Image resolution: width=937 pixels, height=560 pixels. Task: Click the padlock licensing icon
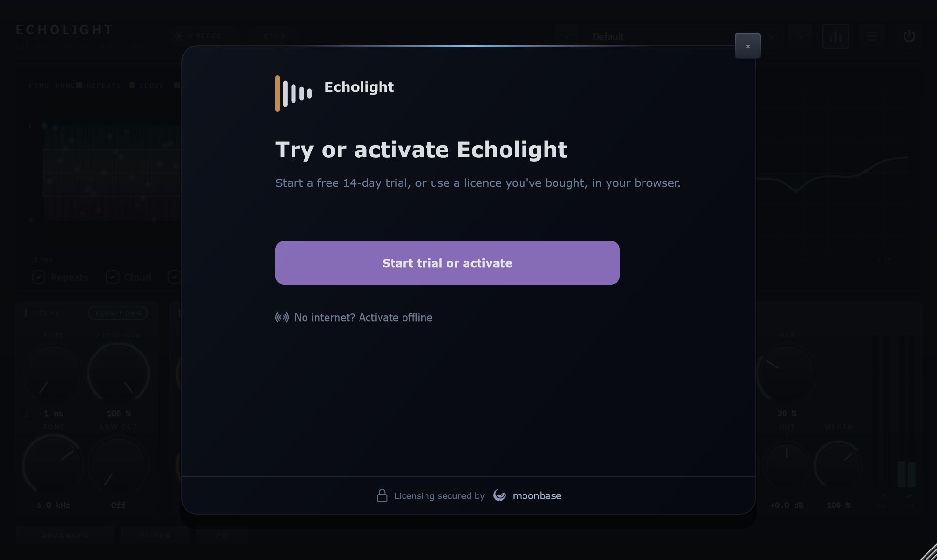click(382, 495)
